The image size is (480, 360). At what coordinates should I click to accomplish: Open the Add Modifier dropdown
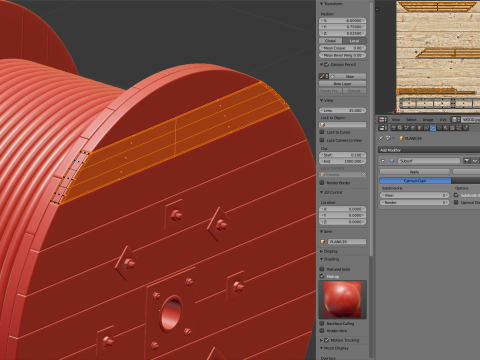pyautogui.click(x=429, y=150)
